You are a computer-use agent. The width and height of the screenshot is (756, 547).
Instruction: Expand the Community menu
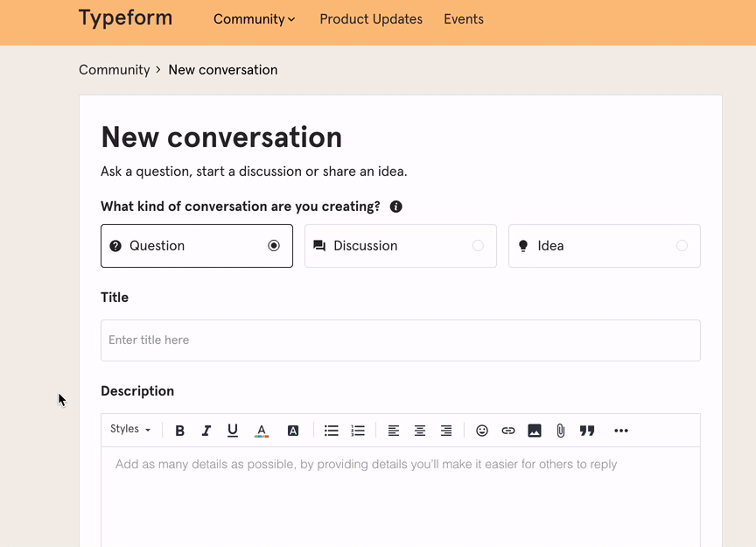coord(254,19)
